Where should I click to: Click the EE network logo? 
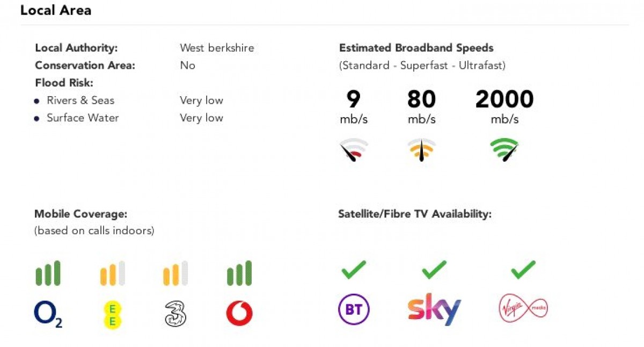click(112, 314)
